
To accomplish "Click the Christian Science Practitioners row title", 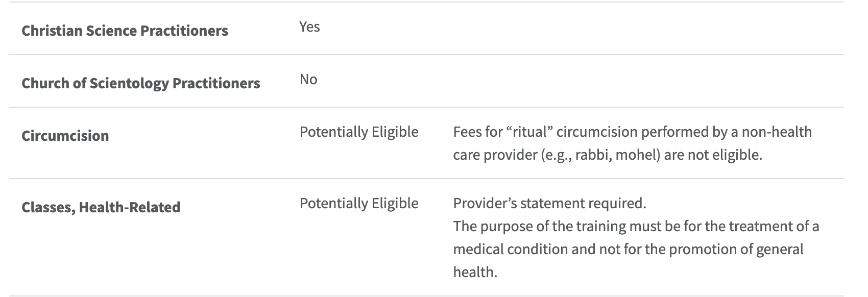I will point(125,31).
